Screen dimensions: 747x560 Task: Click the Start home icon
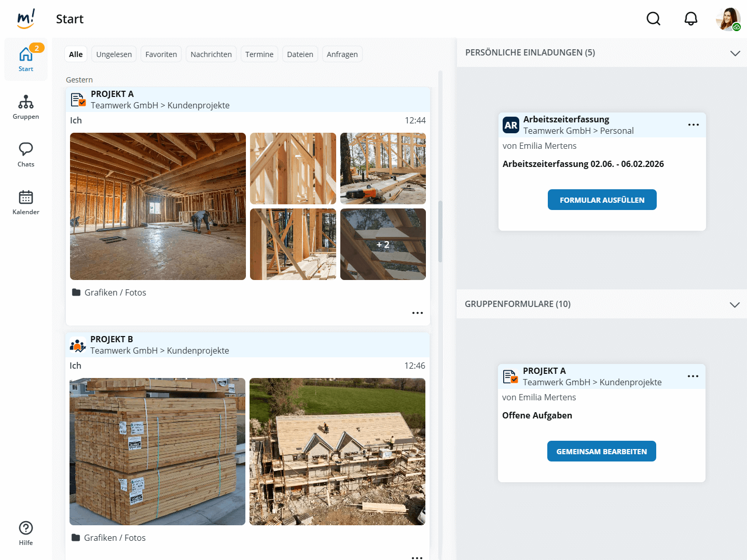pos(26,59)
